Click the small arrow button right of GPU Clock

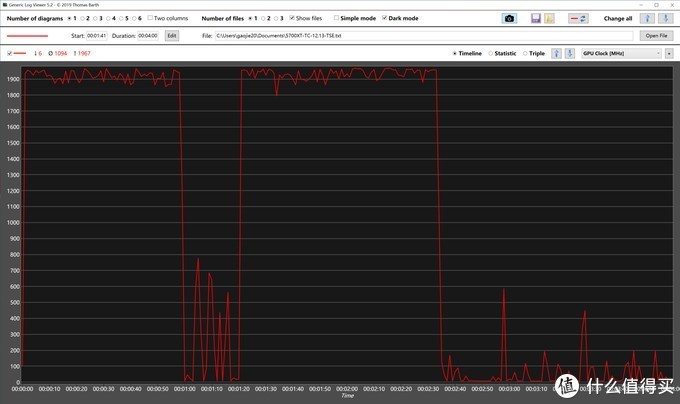(x=669, y=53)
